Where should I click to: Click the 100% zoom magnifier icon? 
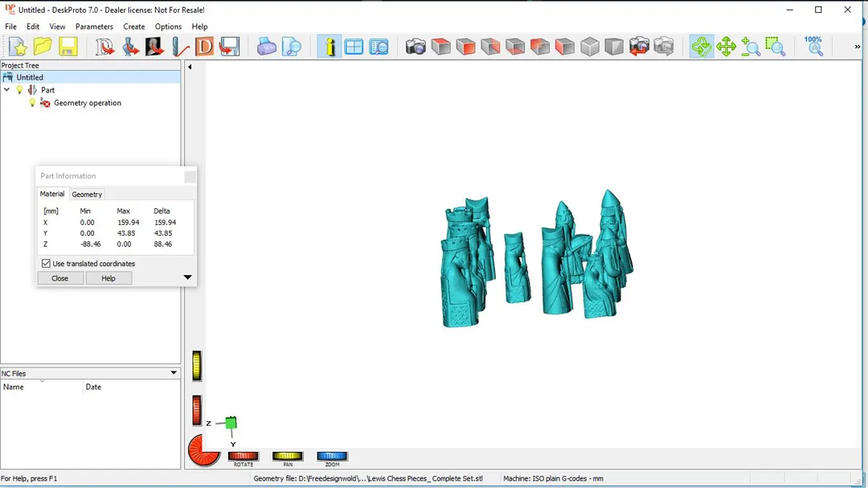813,47
